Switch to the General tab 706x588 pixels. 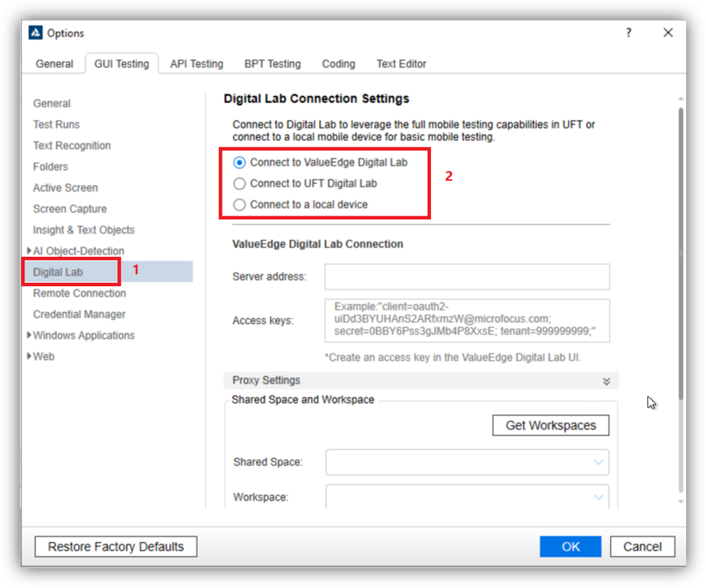pos(55,63)
